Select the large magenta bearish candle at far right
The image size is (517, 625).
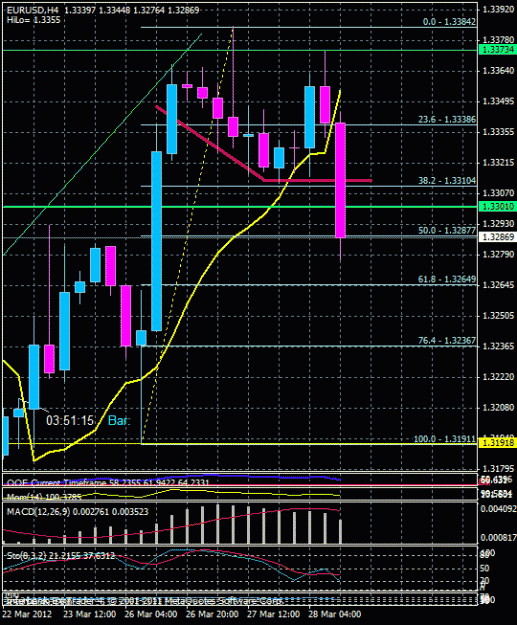340,180
